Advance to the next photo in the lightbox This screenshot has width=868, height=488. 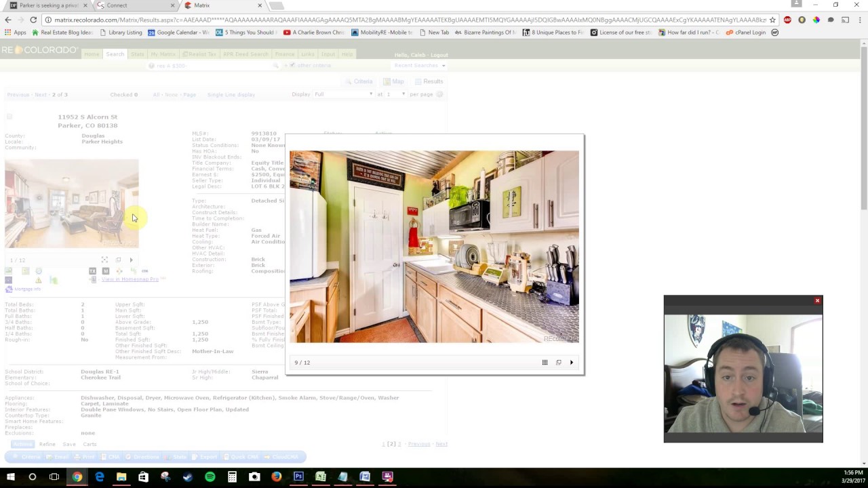(572, 363)
